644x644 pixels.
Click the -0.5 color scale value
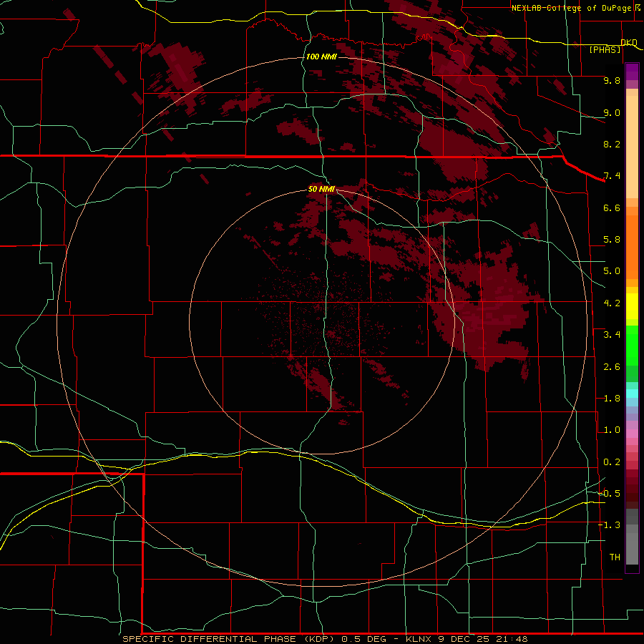610,494
